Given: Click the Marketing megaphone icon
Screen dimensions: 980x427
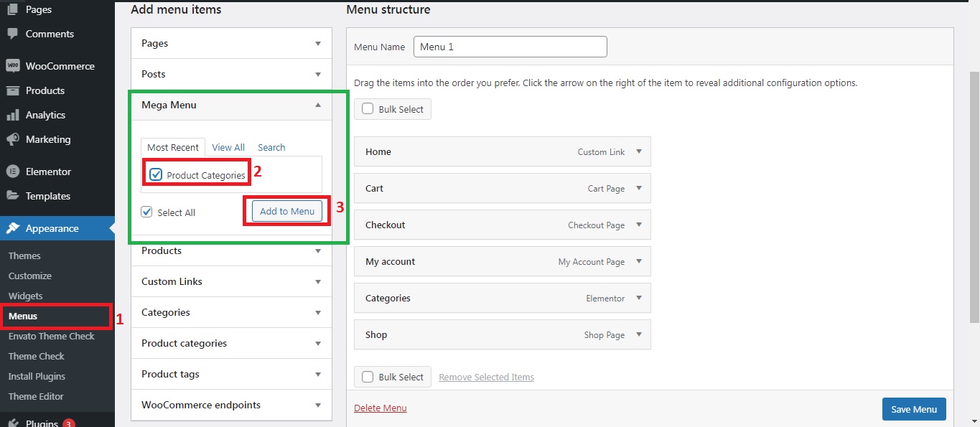Looking at the screenshot, I should coord(12,139).
